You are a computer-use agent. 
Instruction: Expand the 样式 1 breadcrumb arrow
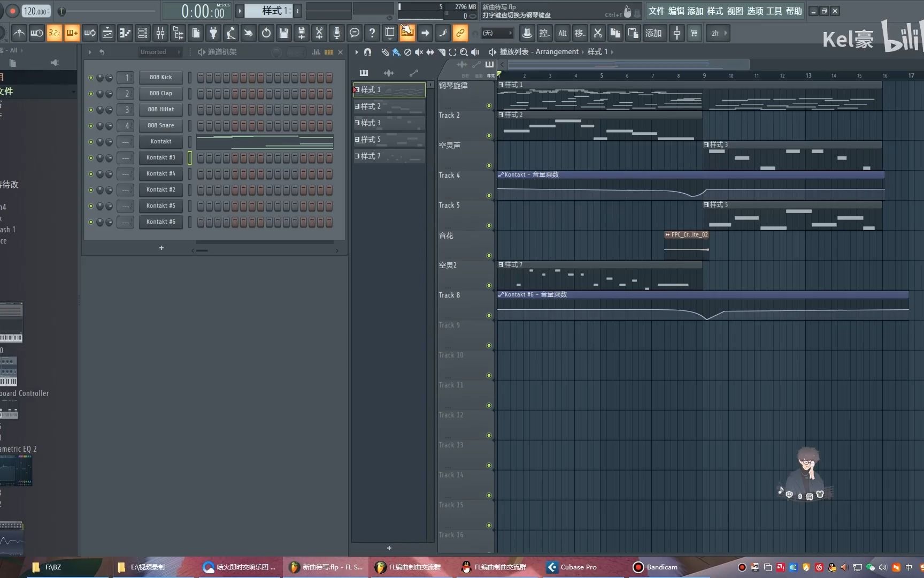click(612, 52)
